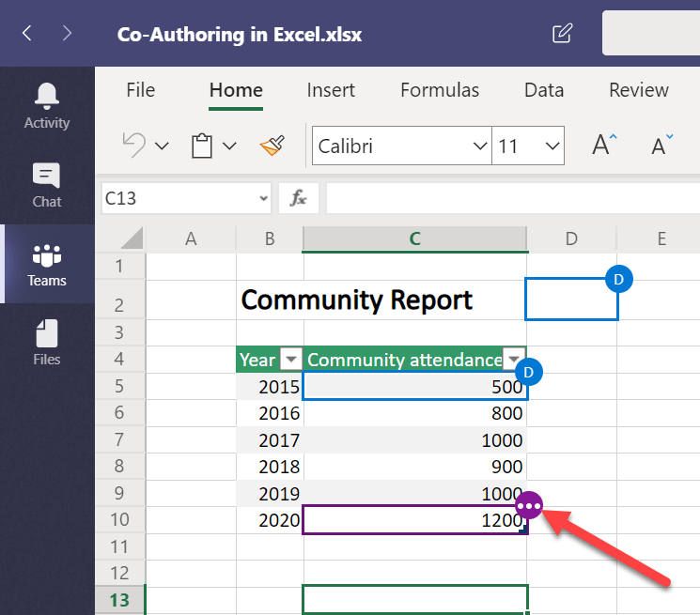This screenshot has height=615, width=700.
Task: Open the File menu
Action: 140,90
